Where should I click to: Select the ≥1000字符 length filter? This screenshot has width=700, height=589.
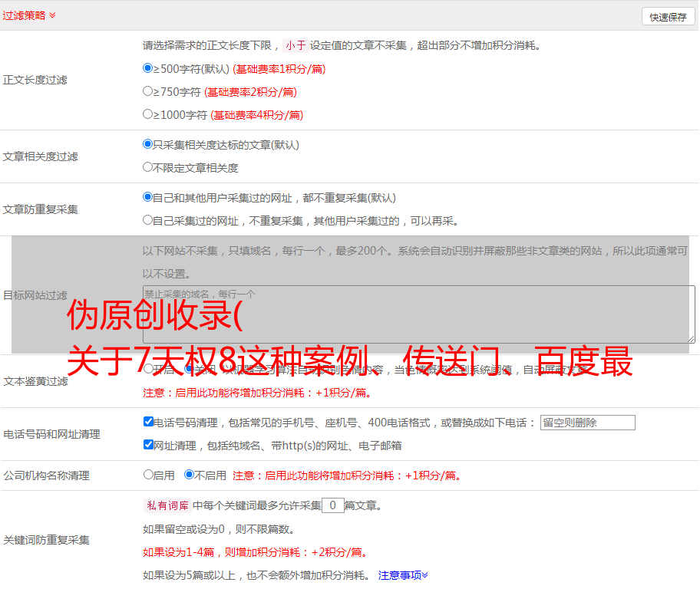(148, 114)
